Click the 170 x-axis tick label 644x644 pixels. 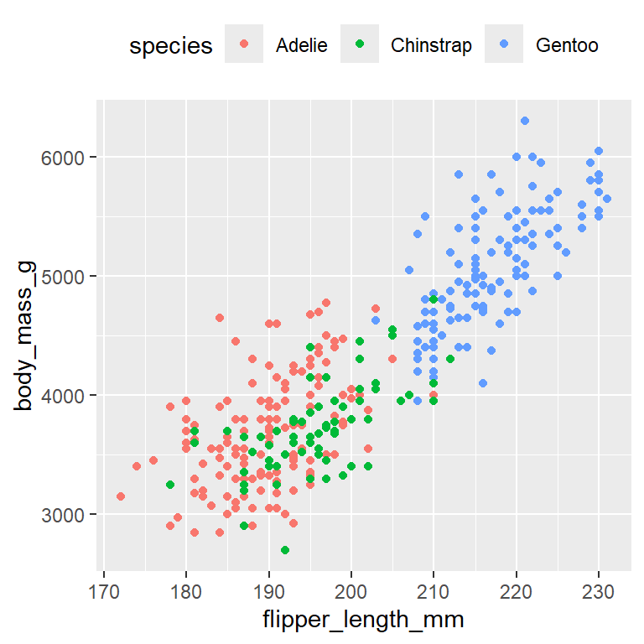click(x=103, y=583)
